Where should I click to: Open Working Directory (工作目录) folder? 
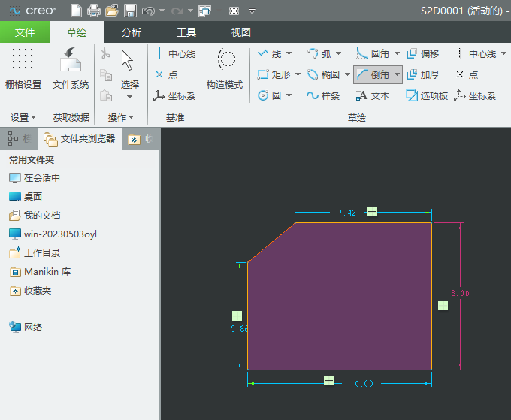click(41, 253)
